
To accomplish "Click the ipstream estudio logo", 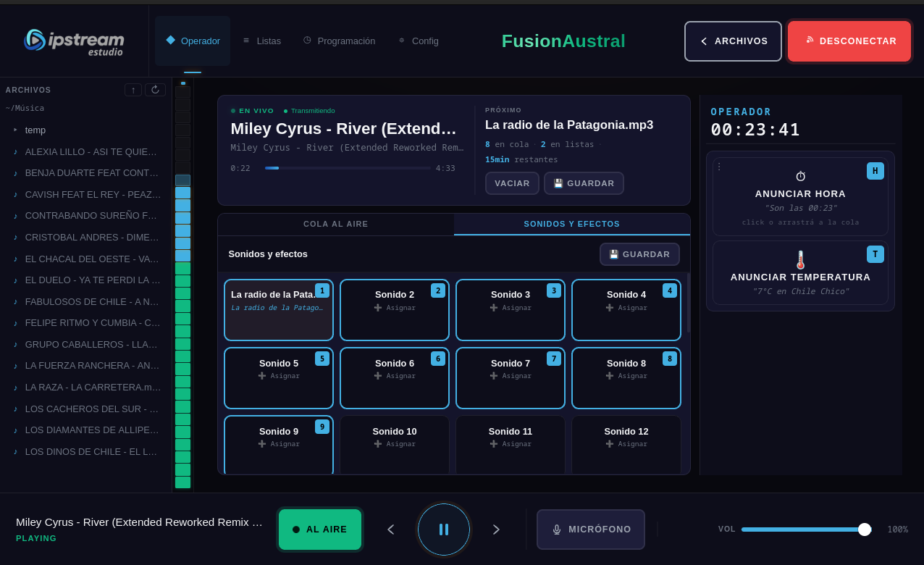I will point(74,41).
